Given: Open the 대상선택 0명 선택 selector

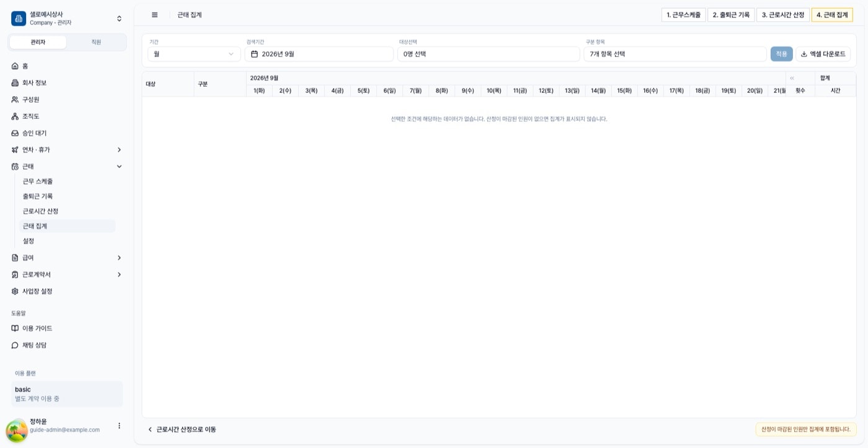Looking at the screenshot, I should click(489, 54).
